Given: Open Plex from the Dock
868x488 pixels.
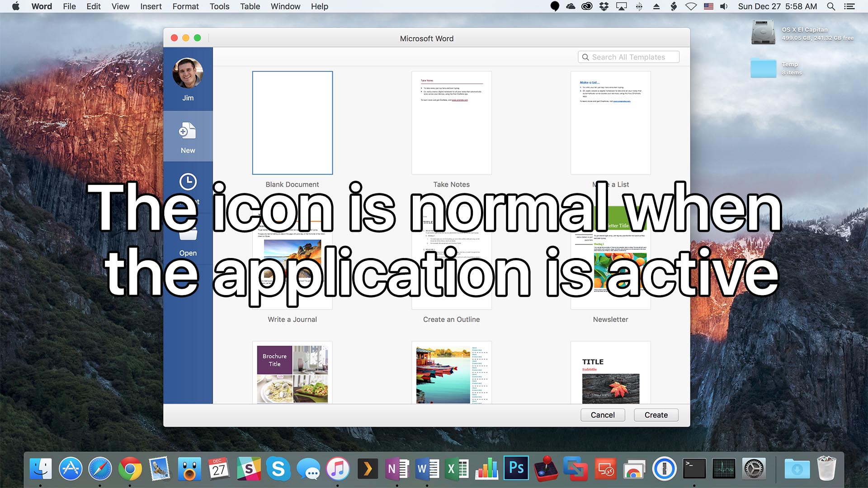Looking at the screenshot, I should tap(368, 469).
